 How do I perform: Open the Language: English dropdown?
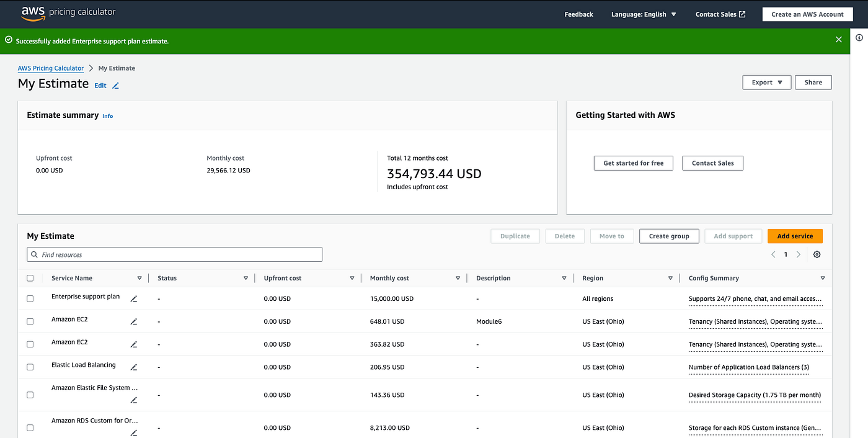pyautogui.click(x=644, y=14)
